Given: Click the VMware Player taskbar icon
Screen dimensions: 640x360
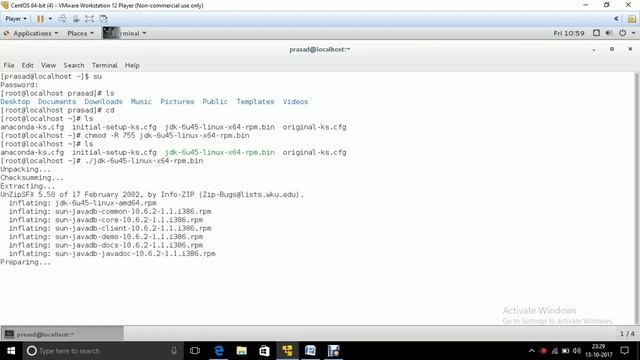Looking at the screenshot, I should (287, 351).
